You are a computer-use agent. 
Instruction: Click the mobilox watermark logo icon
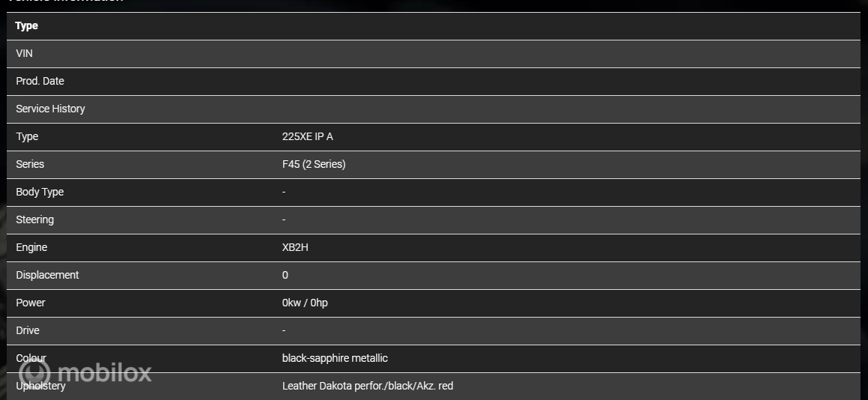tap(34, 373)
